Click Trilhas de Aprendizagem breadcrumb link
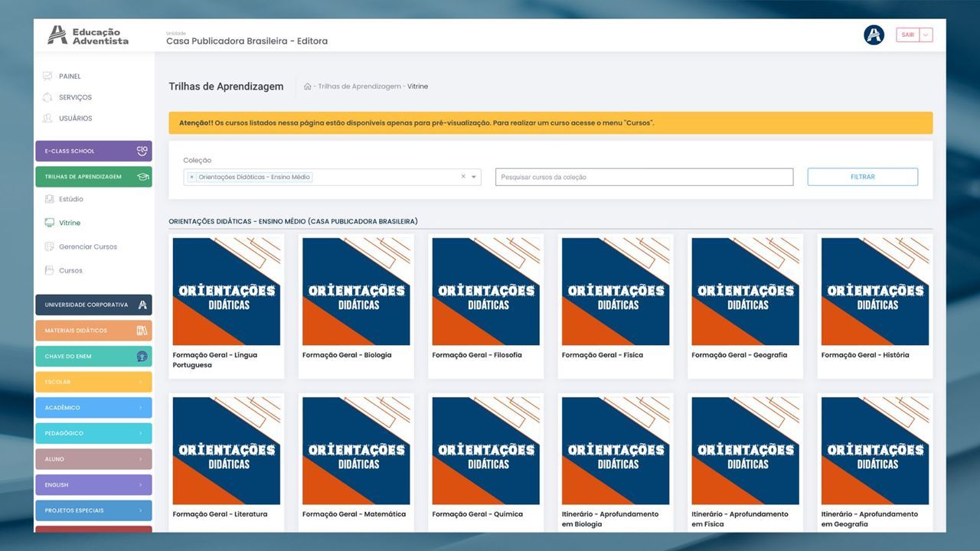980x551 pixels. point(359,86)
